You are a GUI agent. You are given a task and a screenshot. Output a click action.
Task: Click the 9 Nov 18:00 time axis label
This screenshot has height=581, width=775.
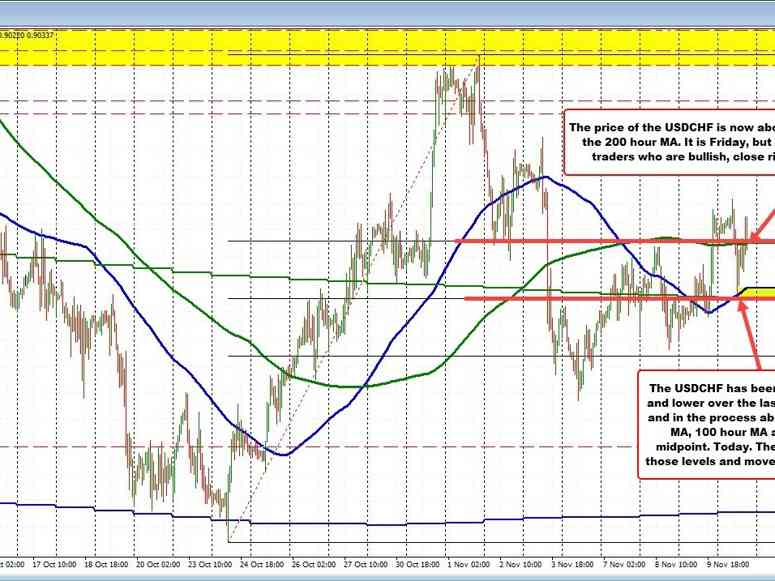728,564
